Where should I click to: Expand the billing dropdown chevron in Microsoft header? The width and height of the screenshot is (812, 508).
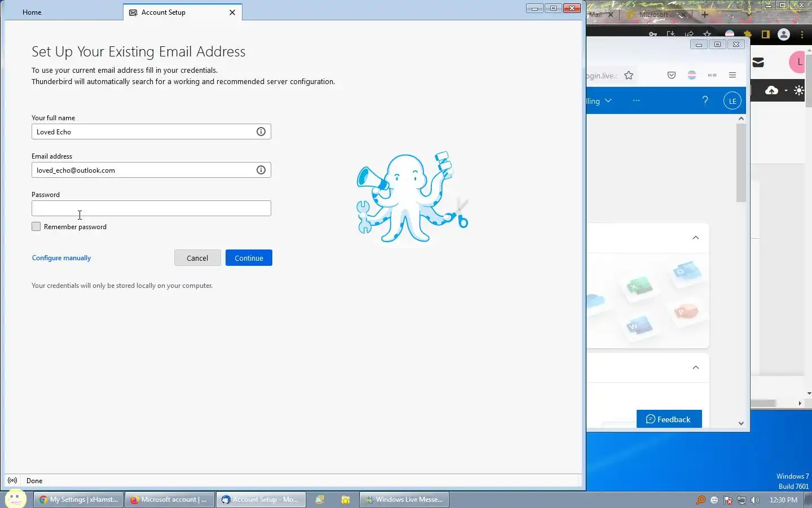[608, 100]
